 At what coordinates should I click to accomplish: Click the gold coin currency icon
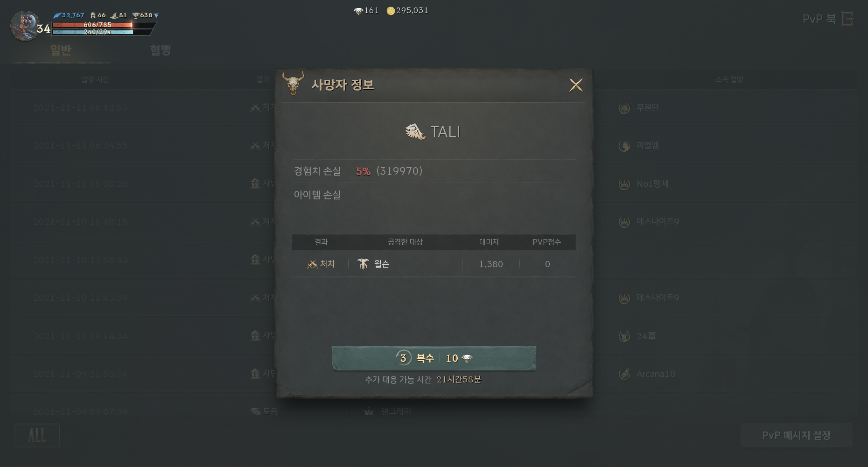pyautogui.click(x=391, y=11)
